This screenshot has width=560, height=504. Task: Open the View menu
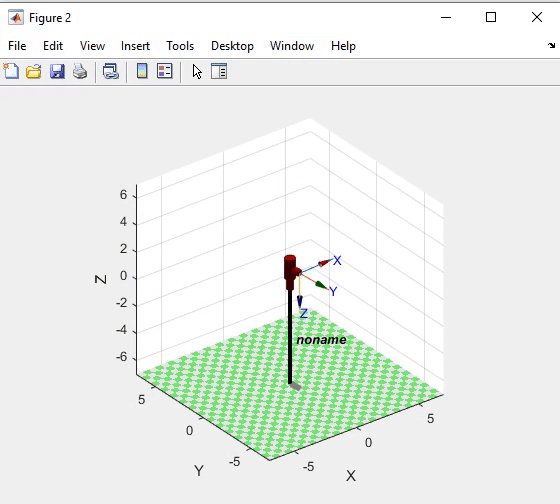click(92, 46)
